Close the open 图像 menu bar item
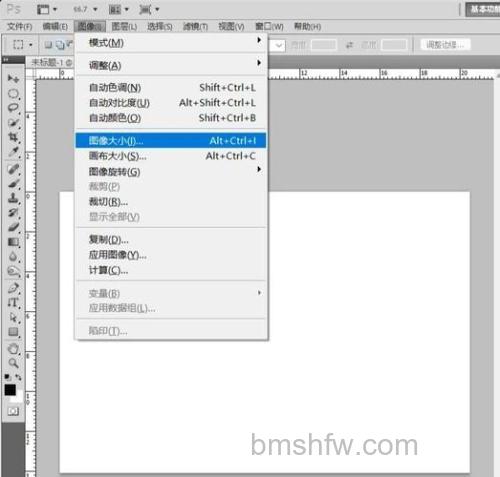Viewport: 500px width, 477px height. tap(90, 26)
